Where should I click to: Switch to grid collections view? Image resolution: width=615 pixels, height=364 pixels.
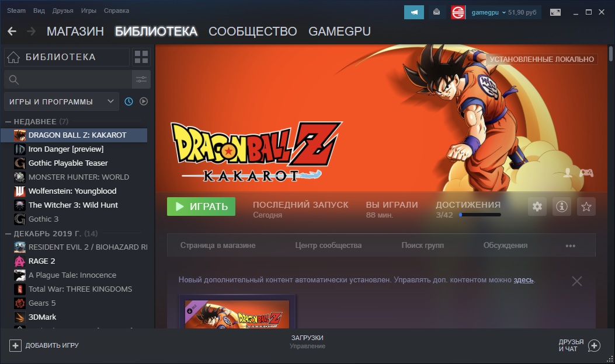[x=141, y=57]
